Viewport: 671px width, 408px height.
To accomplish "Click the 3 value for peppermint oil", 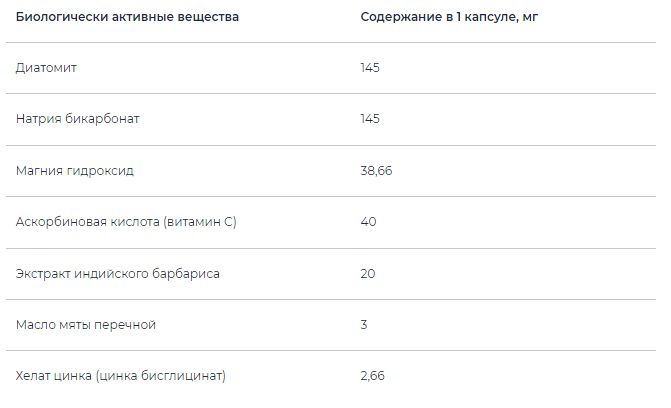I will click(x=364, y=325).
